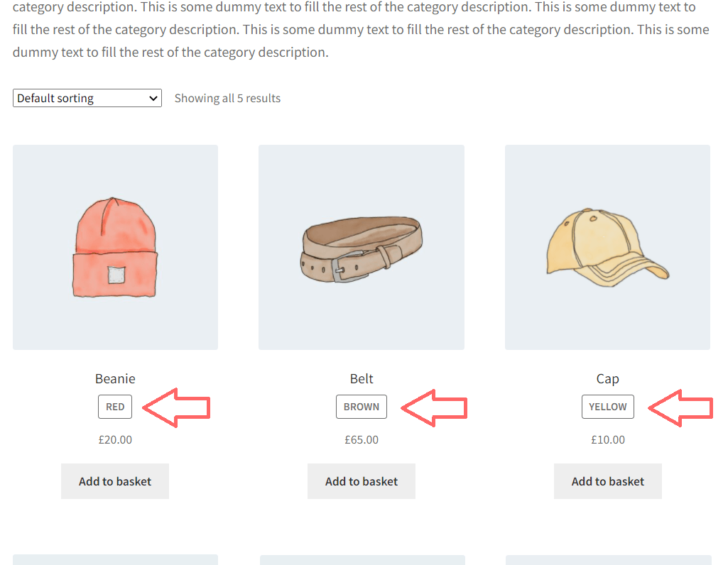Select the YELLOW swatch for the Cap
Image resolution: width=728 pixels, height=565 pixels.
pos(607,407)
